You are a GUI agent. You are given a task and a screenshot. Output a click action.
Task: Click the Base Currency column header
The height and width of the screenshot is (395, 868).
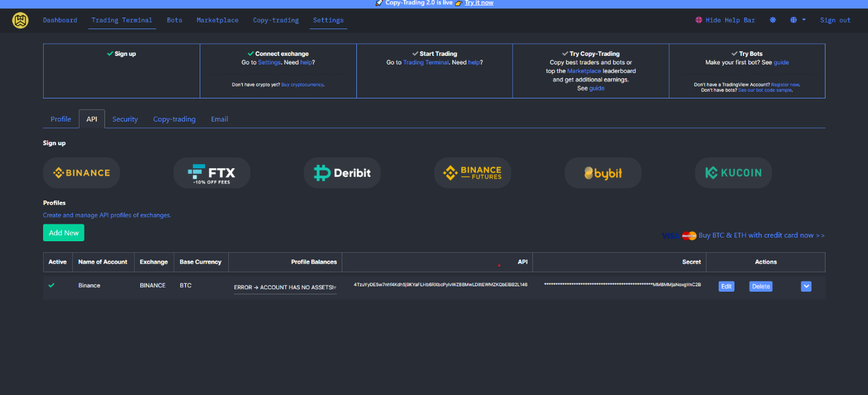[200, 262]
